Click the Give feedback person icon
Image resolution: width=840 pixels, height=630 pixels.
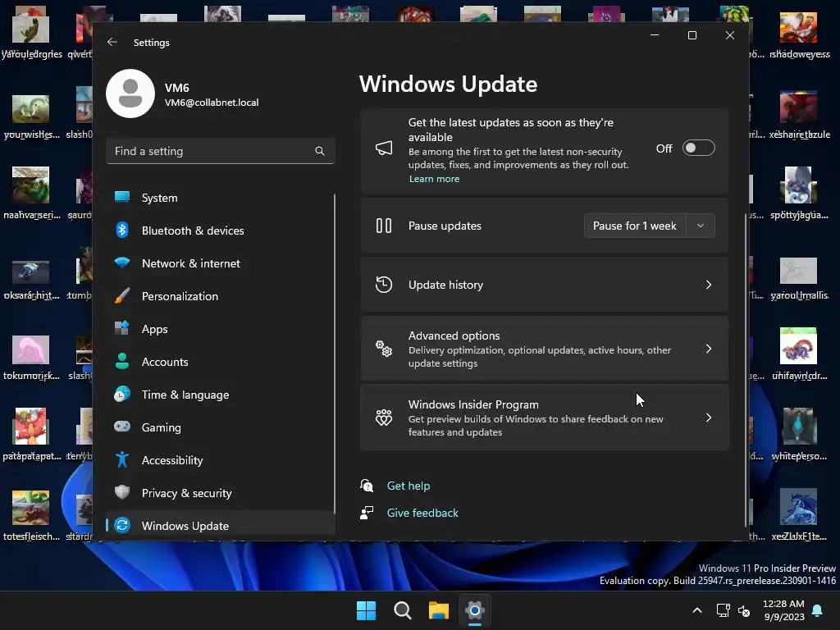pos(367,513)
